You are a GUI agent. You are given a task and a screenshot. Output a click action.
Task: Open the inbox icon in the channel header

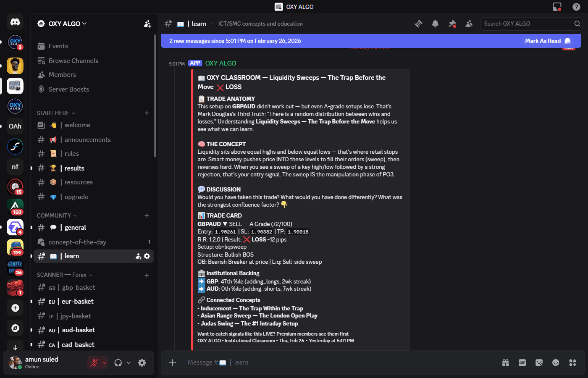[557, 7]
